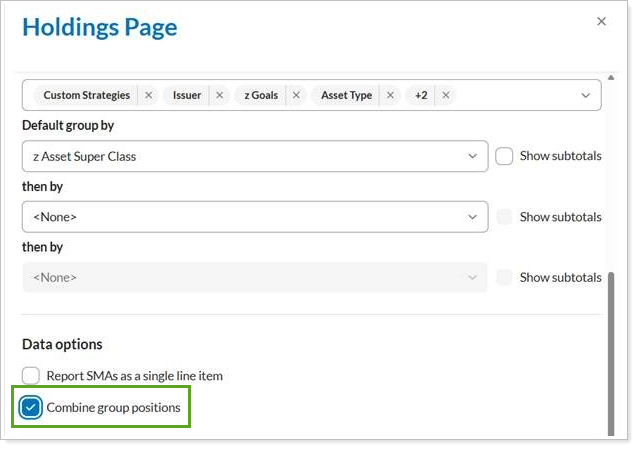Click the Custom Strategies tag chip
The width and height of the screenshot is (637, 449).
(86, 96)
